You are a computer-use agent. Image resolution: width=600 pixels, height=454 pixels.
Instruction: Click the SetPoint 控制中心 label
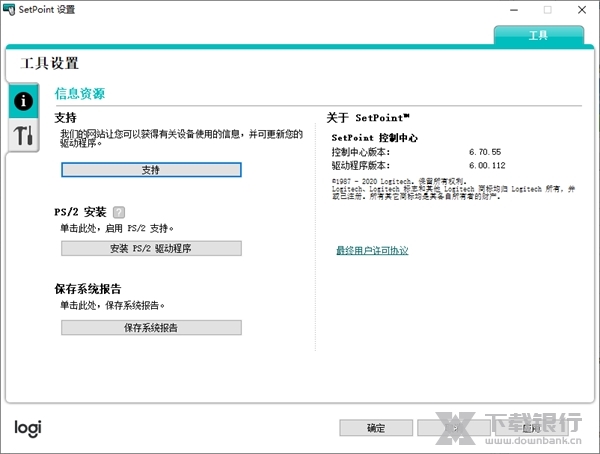click(x=374, y=138)
